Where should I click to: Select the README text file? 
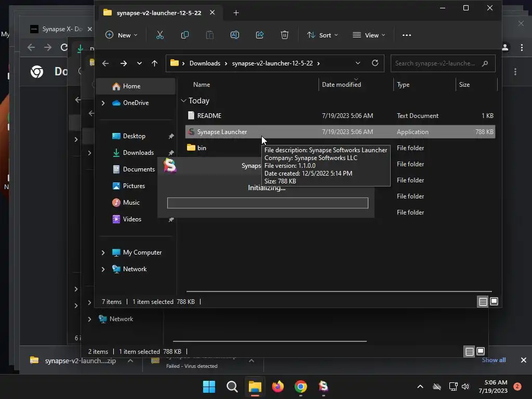(340, 116)
